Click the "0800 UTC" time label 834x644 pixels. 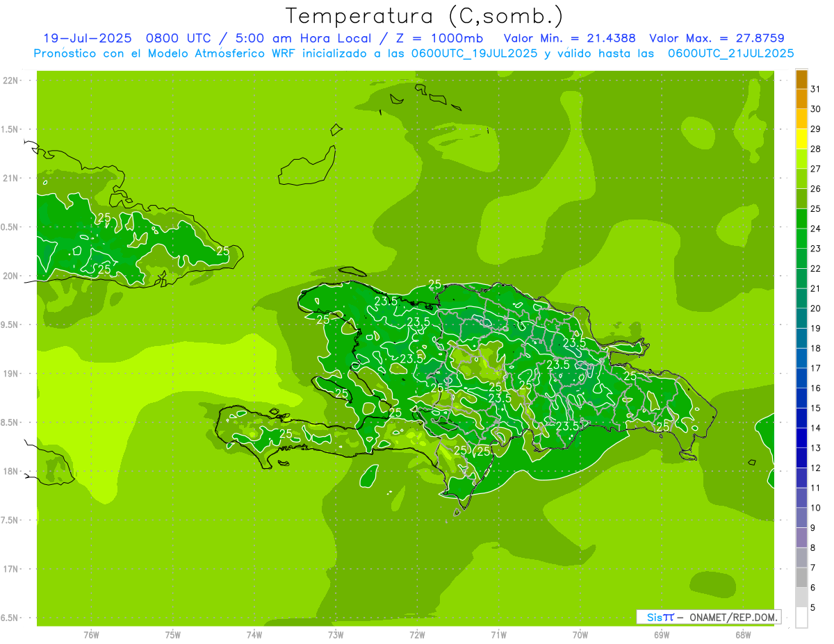pos(178,38)
